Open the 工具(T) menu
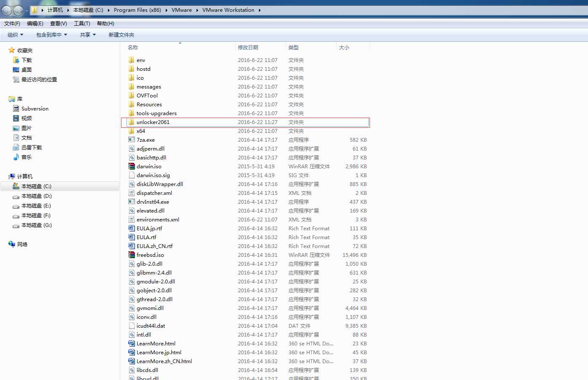The image size is (588, 380). [x=82, y=24]
